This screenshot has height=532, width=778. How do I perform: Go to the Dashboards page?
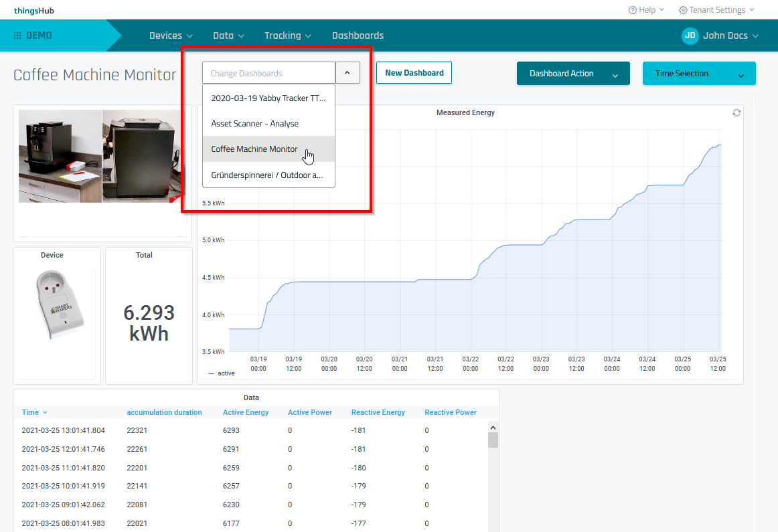358,35
